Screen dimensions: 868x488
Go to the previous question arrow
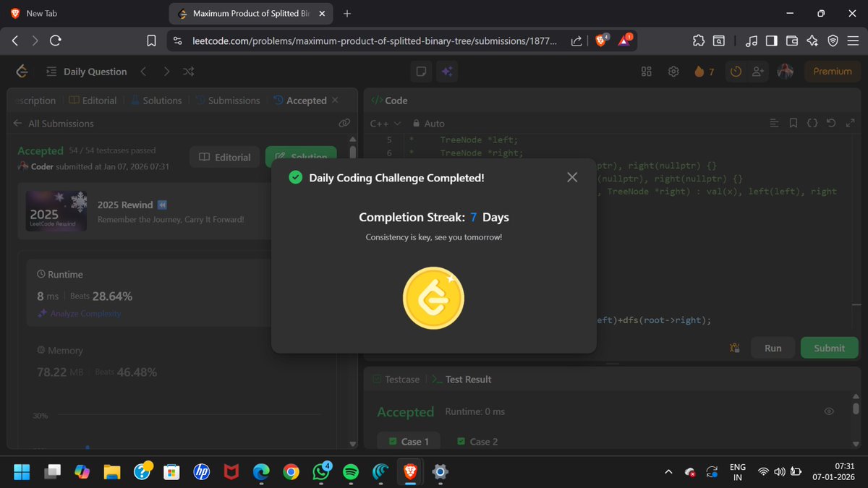tap(143, 72)
